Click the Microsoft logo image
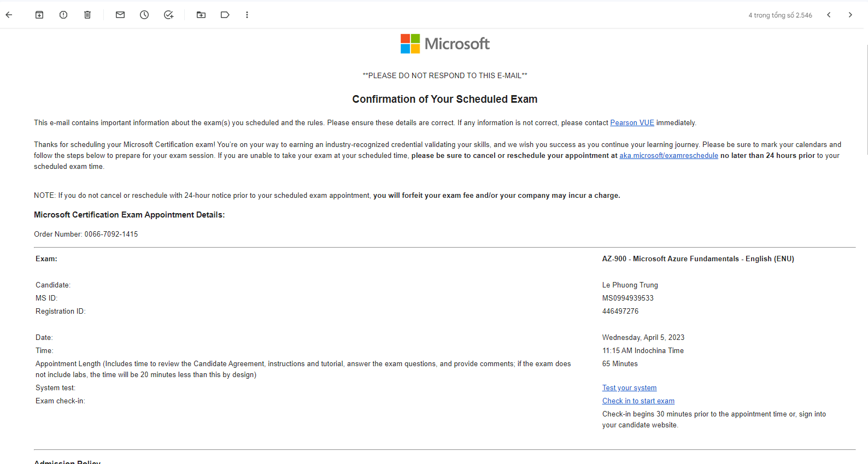This screenshot has width=868, height=464. coord(445,44)
